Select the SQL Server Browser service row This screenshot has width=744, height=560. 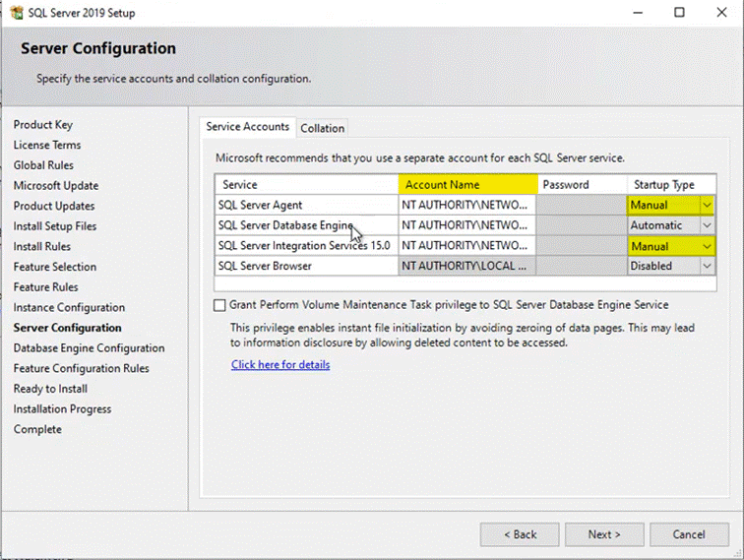point(306,266)
